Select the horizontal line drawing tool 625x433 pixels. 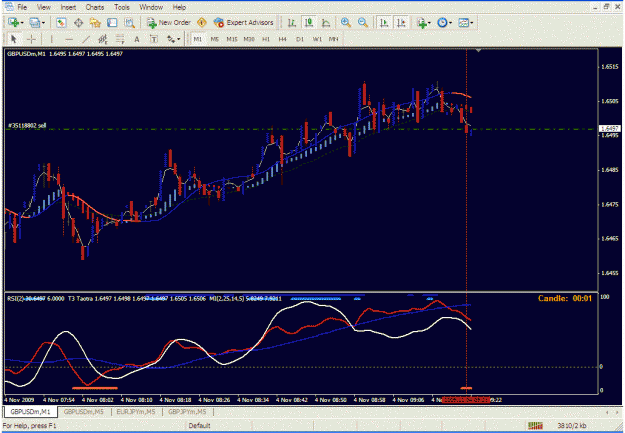click(x=69, y=39)
